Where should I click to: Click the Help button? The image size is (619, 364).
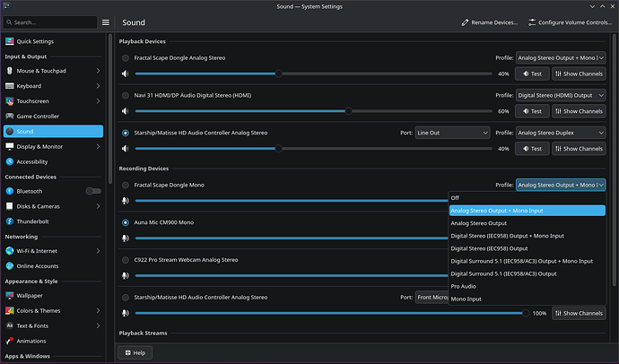135,353
